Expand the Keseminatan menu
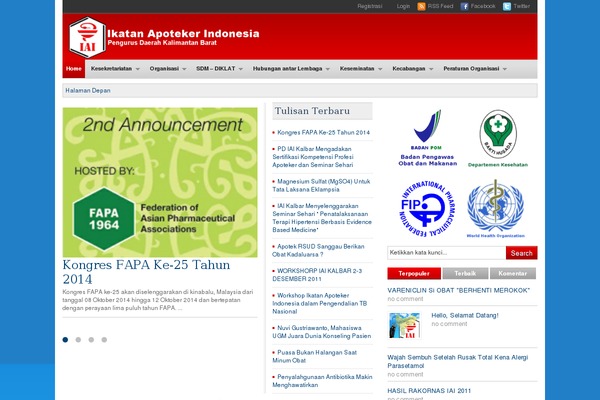This screenshot has height=400, width=600. [x=361, y=69]
